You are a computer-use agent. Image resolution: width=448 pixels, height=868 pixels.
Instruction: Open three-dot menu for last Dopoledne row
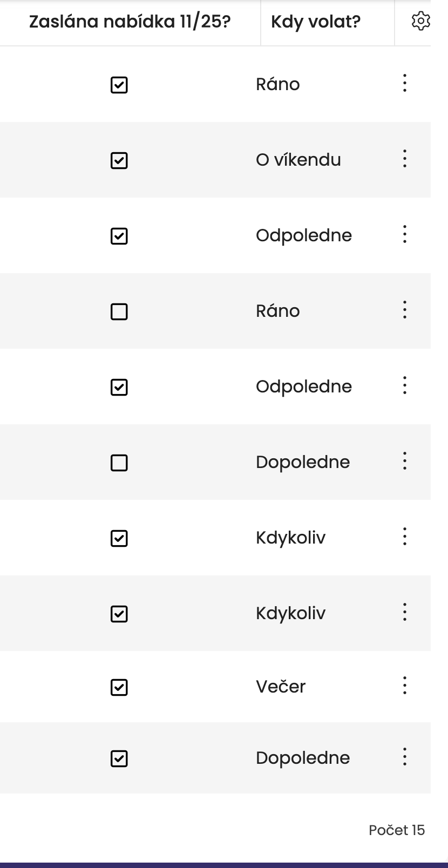[x=405, y=757]
